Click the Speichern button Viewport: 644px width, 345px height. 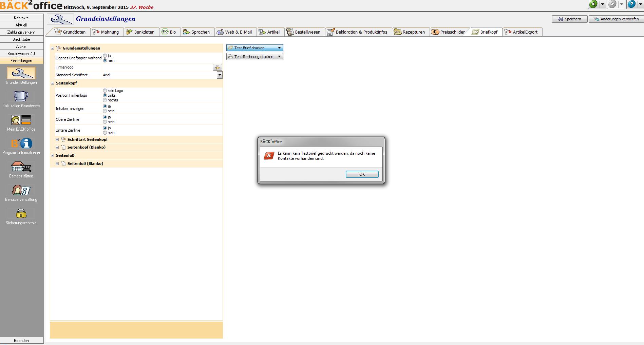point(570,19)
